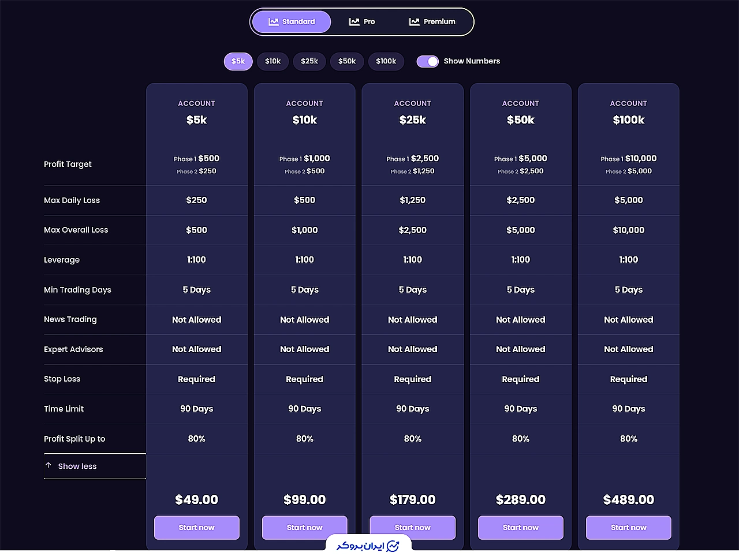The width and height of the screenshot is (739, 560).
Task: Click the Max Daily Loss row label
Action: coord(72,200)
